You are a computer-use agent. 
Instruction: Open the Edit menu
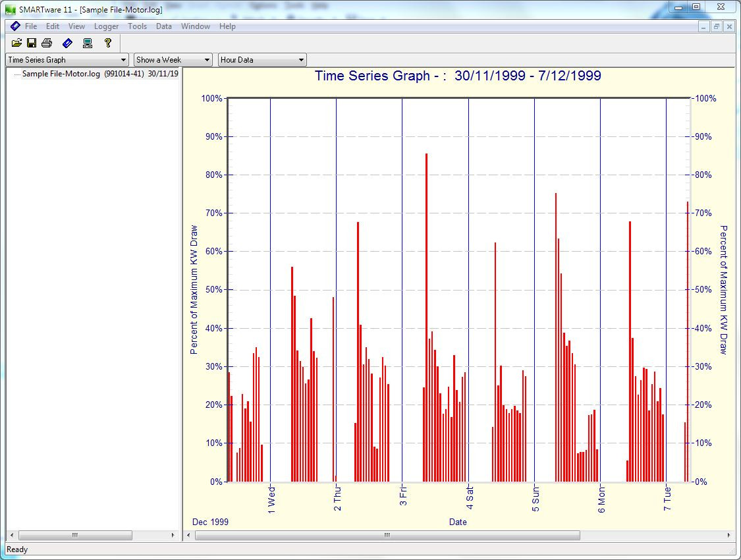[53, 26]
